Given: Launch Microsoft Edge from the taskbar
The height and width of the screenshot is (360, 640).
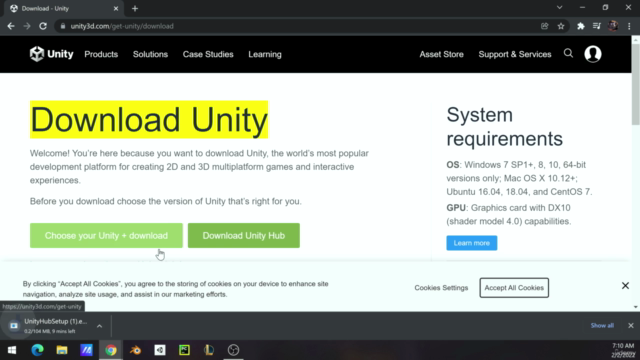Looking at the screenshot, I should [37, 350].
